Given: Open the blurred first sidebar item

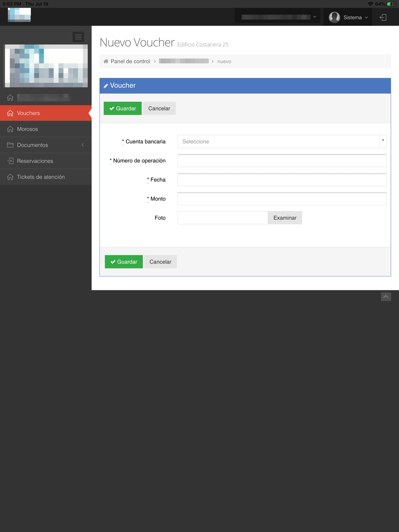Looking at the screenshot, I should coord(46,97).
